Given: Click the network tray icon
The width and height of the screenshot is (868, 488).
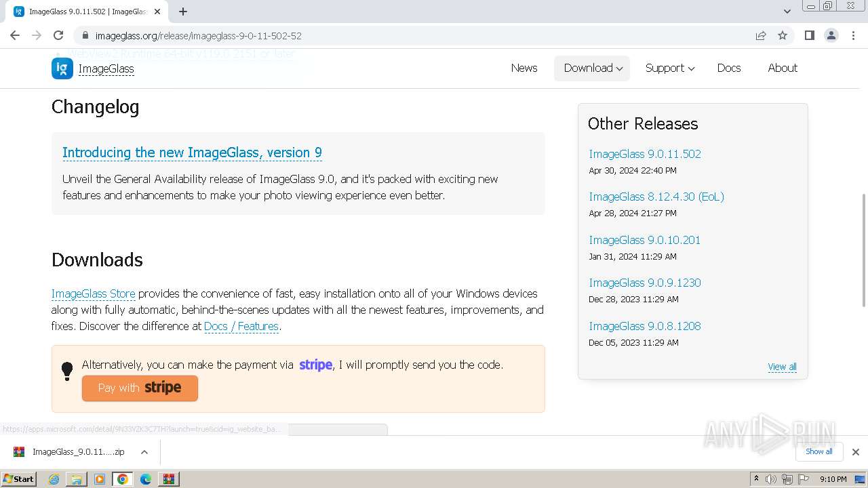Looking at the screenshot, I should click(x=787, y=479).
